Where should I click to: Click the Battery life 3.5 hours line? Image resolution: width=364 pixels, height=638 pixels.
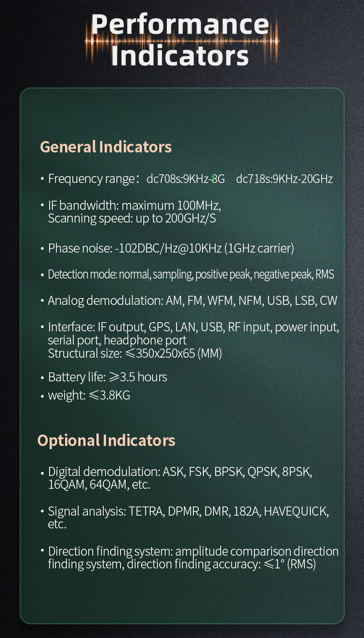click(107, 377)
